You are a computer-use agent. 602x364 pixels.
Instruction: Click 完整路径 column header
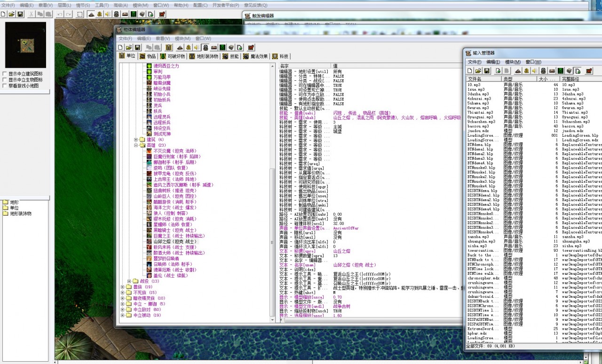[581, 79]
